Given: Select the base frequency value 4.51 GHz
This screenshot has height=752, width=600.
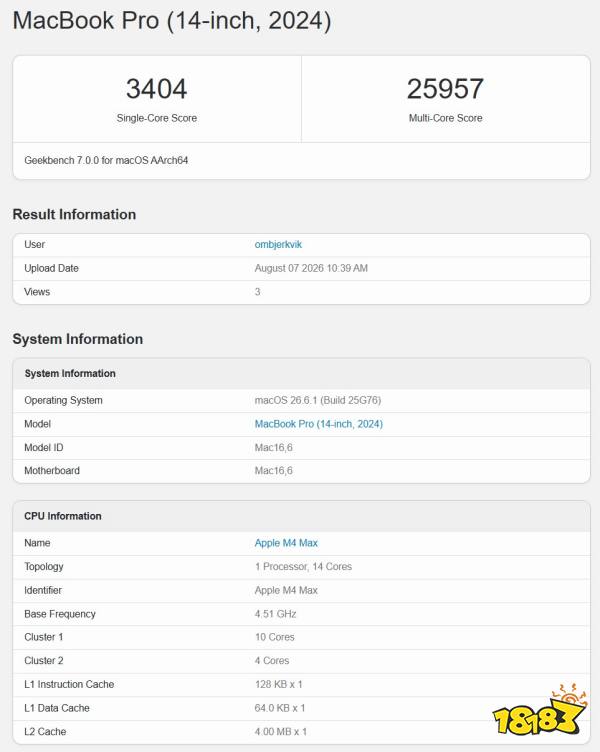Looking at the screenshot, I should click(x=275, y=614).
